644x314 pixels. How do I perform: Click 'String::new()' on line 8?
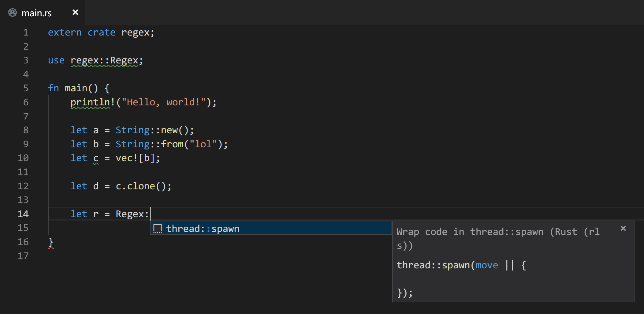click(x=152, y=130)
